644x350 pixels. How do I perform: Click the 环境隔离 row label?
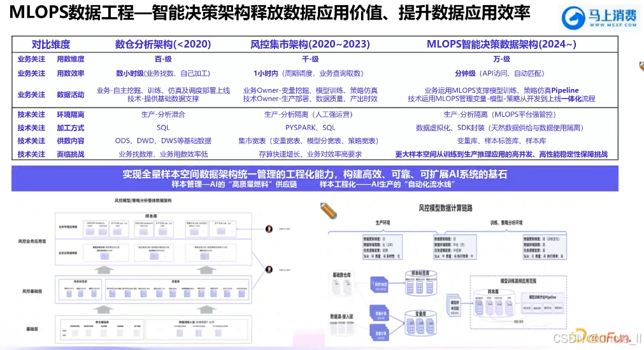(x=71, y=115)
